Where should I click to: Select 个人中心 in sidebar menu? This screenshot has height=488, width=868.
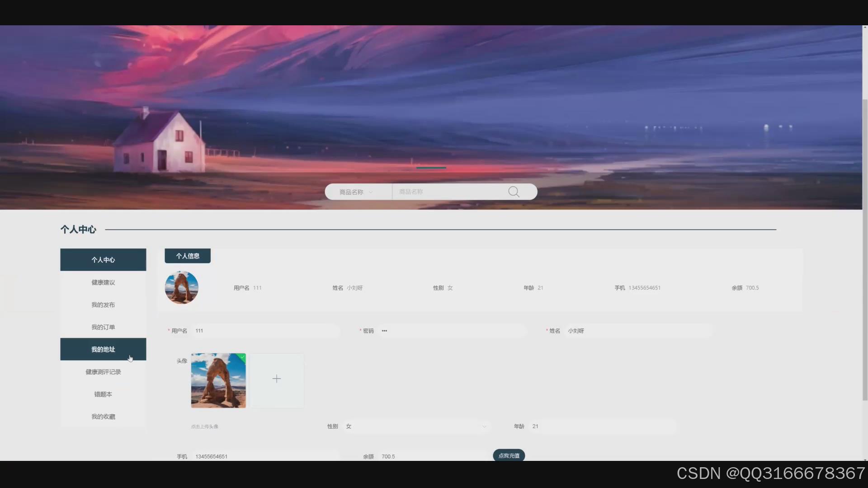(103, 260)
